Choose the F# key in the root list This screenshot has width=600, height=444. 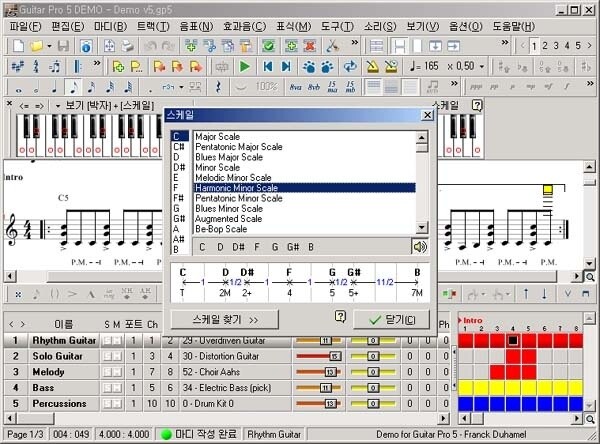(x=178, y=198)
